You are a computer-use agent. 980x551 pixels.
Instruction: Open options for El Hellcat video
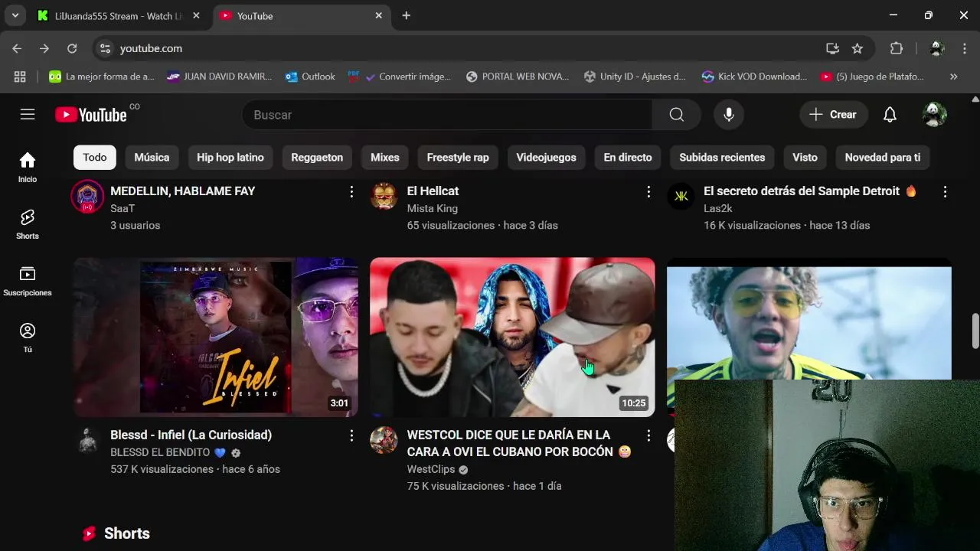pos(648,191)
